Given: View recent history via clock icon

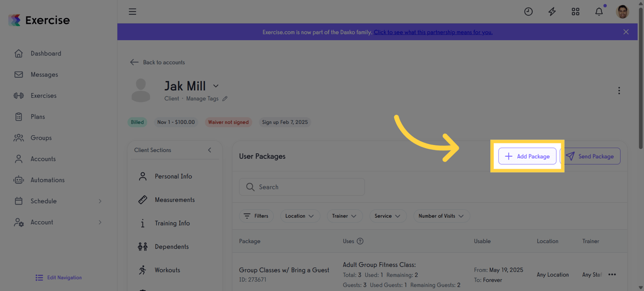Looking at the screenshot, I should 528,11.
